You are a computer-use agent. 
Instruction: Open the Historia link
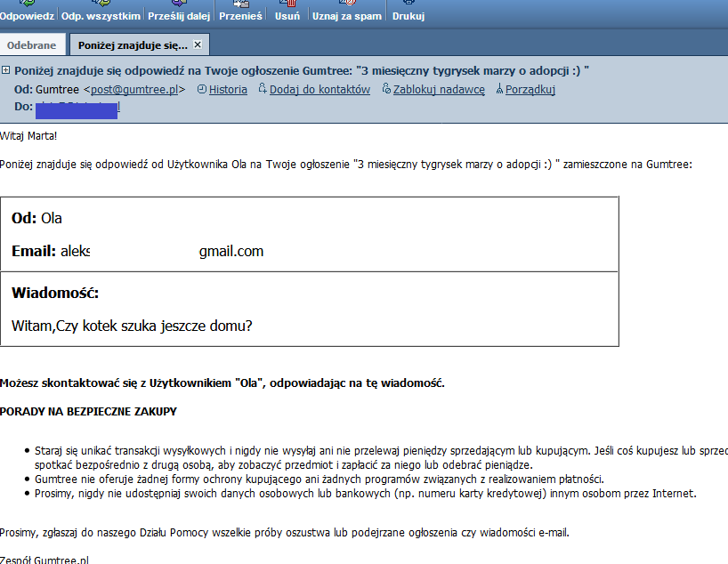click(x=228, y=89)
